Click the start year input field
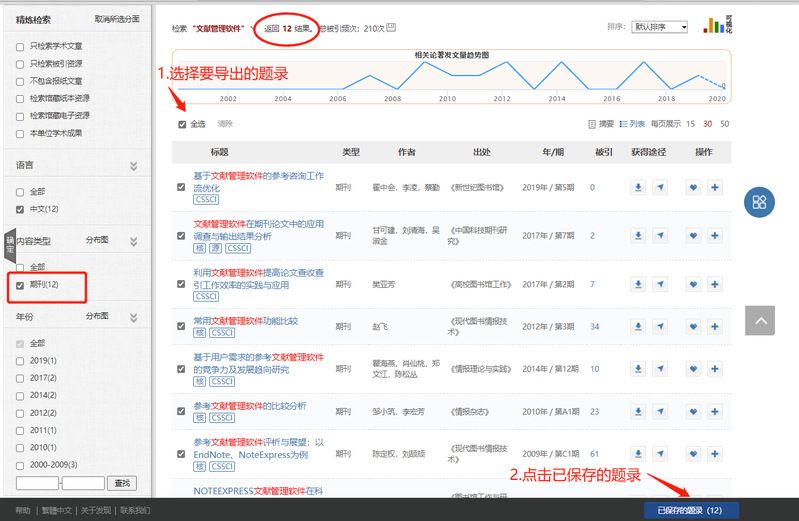Screen dimensions: 799x521 38,483
